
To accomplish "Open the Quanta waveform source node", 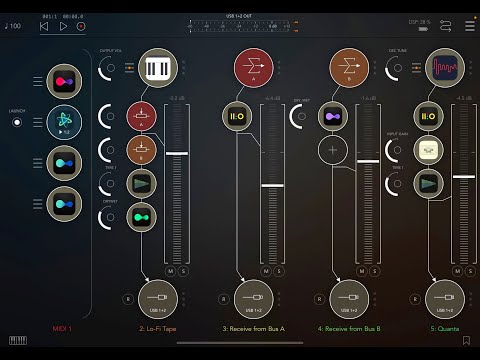I will coord(445,68).
